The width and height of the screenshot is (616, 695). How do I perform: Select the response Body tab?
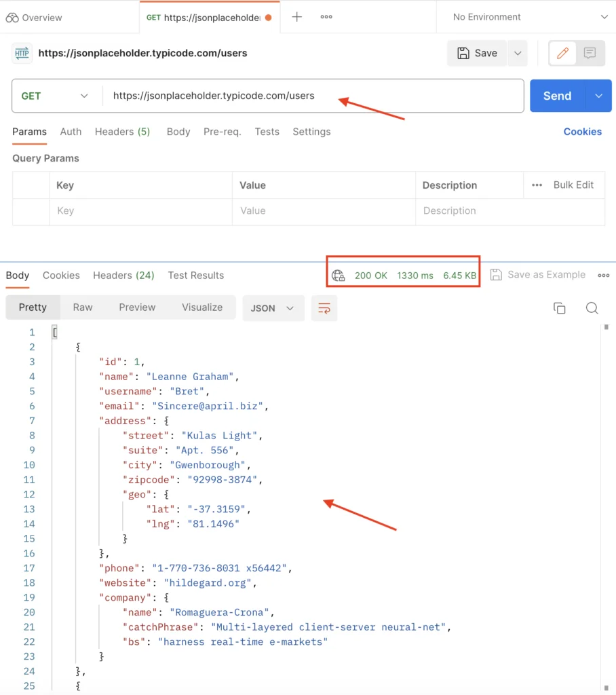pos(17,276)
